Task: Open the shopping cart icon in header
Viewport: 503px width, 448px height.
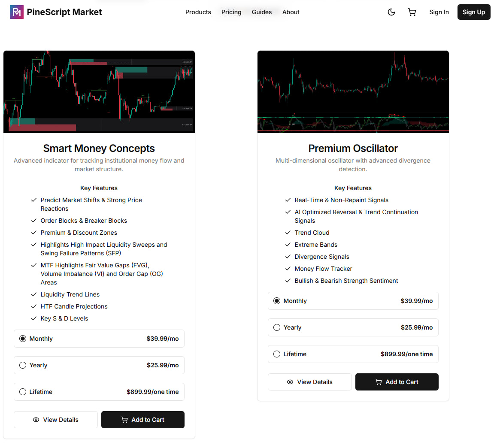Action: [412, 12]
